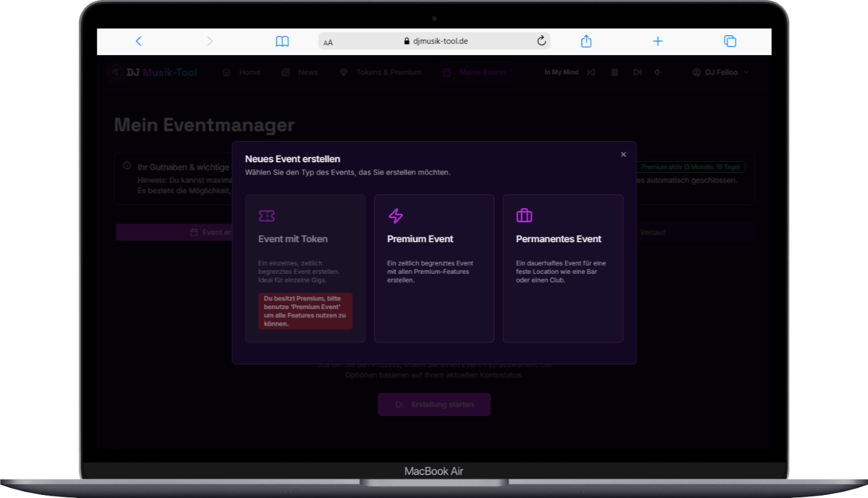
Task: Toggle the player volume speaker icon
Action: click(658, 72)
